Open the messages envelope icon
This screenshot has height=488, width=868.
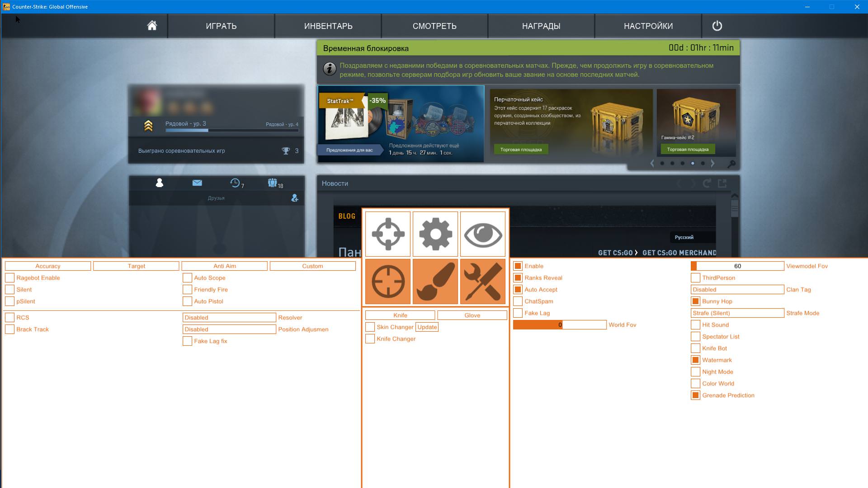coord(197,183)
